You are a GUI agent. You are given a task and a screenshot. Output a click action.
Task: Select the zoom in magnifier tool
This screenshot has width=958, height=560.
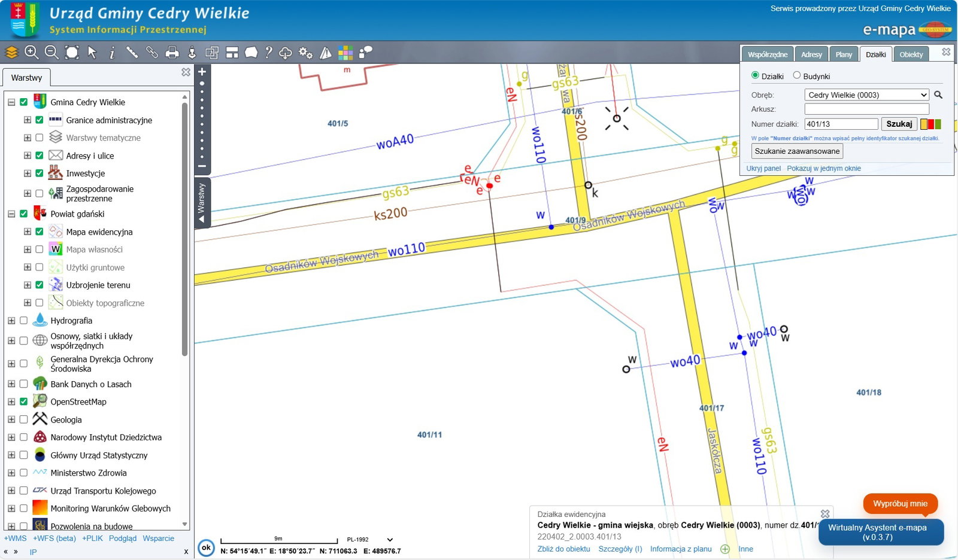[x=31, y=53]
